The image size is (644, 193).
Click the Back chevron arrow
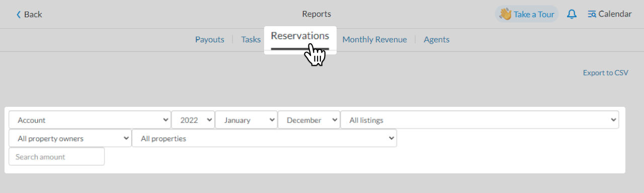[19, 15]
